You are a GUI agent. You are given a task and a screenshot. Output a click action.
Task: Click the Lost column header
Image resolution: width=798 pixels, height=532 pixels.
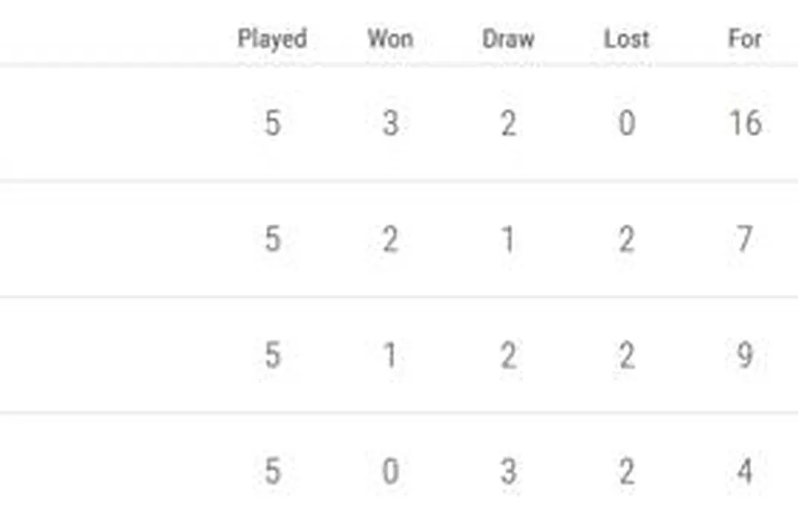[626, 39]
